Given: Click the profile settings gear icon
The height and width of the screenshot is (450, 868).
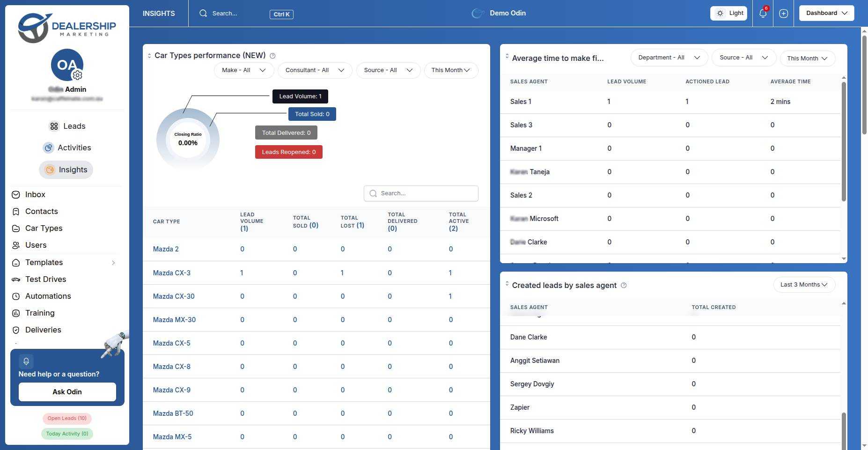Looking at the screenshot, I should 77,75.
